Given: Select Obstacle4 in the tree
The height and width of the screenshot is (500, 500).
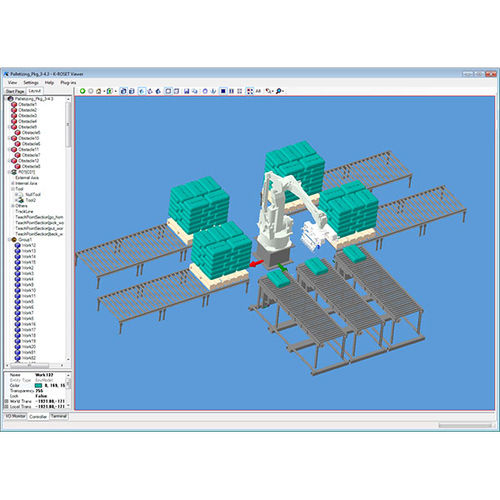Looking at the screenshot, I should click(27, 121).
